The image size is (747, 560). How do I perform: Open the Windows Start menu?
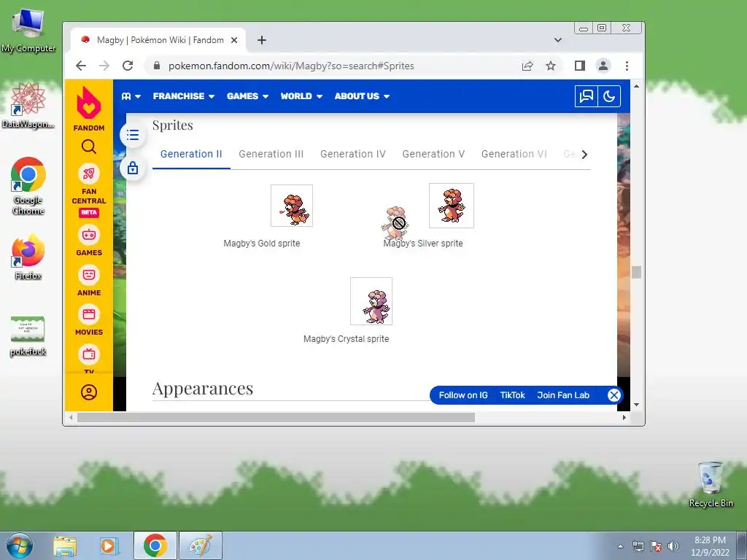coord(20,545)
